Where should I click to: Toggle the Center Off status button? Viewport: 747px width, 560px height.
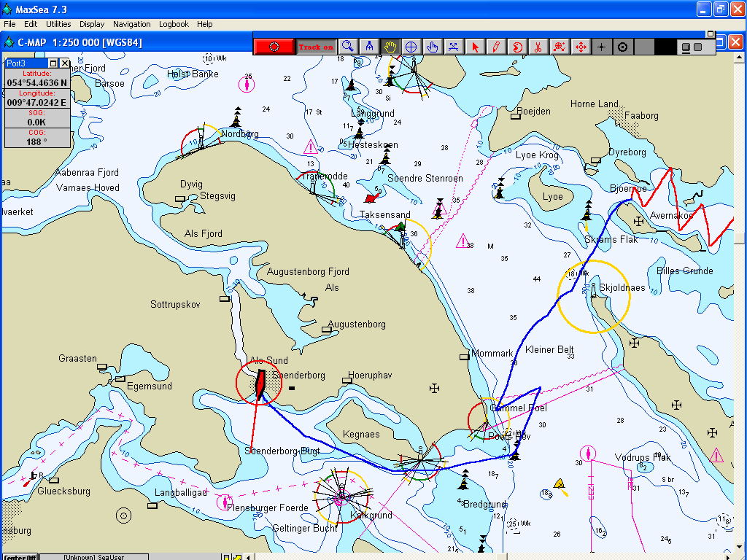pos(19,557)
